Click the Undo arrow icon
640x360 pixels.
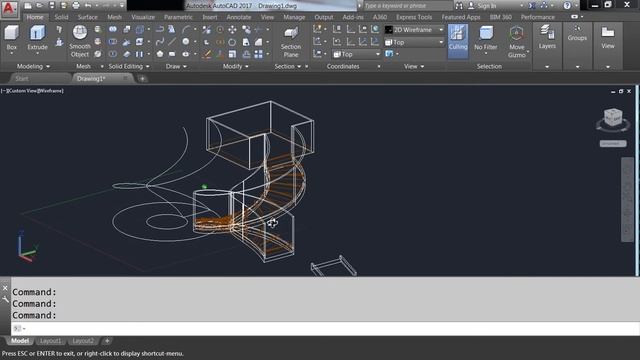(88, 6)
